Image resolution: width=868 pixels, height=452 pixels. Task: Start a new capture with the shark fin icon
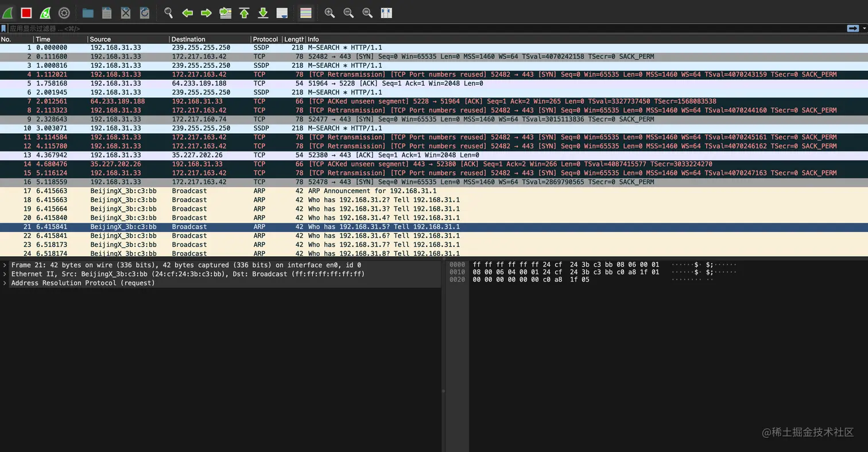tap(7, 13)
